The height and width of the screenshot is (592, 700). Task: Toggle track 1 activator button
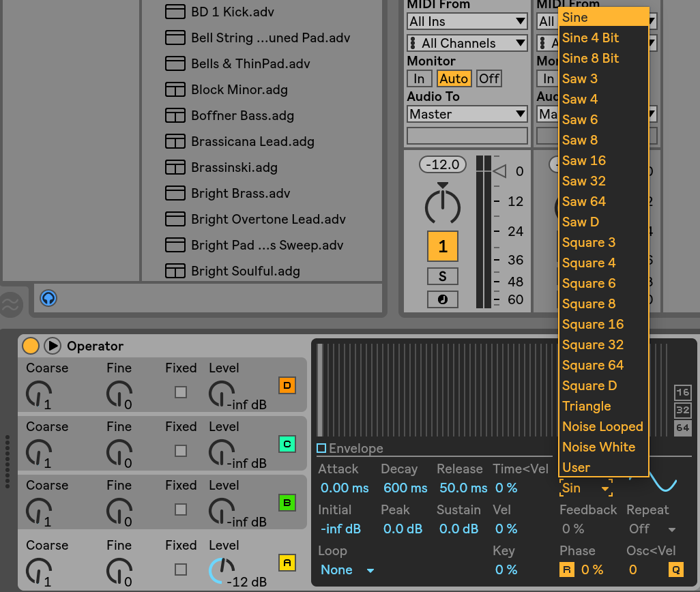(x=442, y=246)
